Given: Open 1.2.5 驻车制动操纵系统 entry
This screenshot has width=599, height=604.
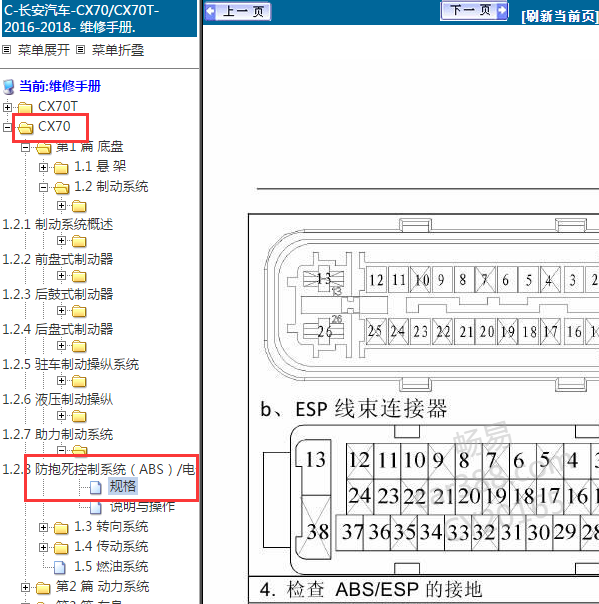Looking at the screenshot, I should [71, 364].
